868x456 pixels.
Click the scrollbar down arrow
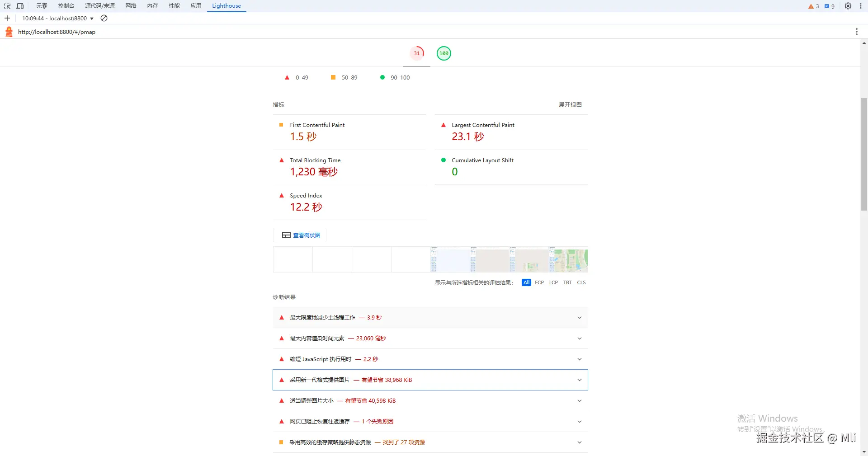[864, 451]
